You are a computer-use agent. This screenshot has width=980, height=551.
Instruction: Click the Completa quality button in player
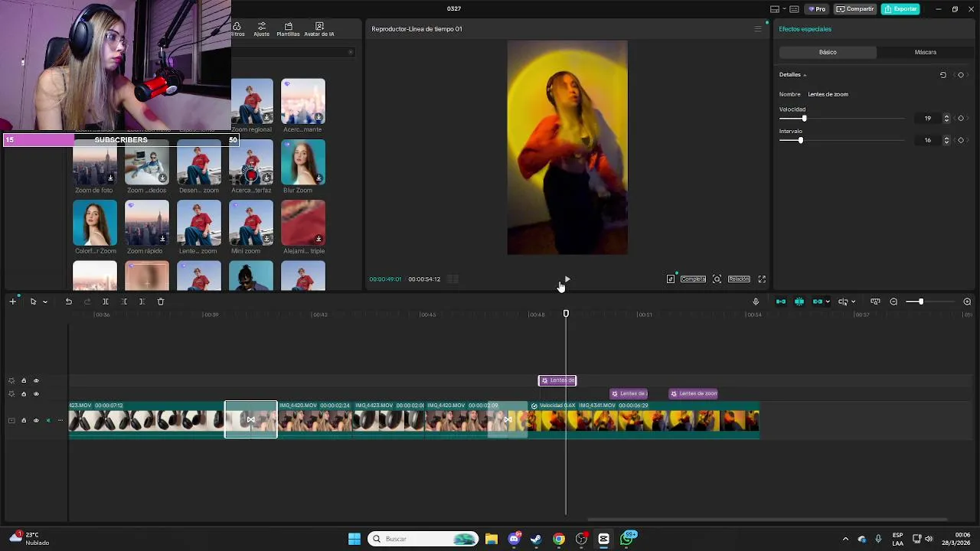click(693, 279)
